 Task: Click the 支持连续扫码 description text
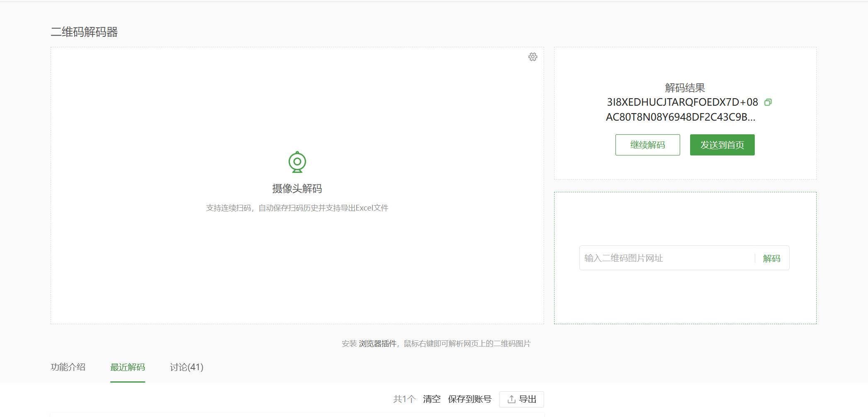pyautogui.click(x=297, y=208)
